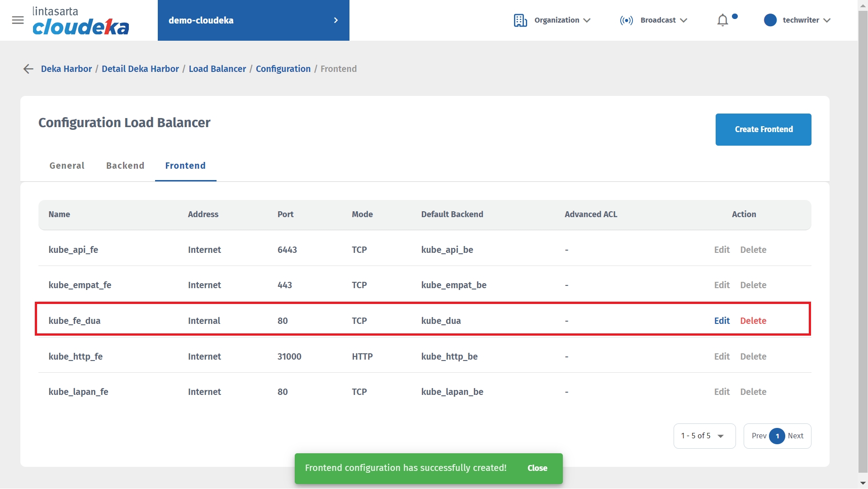Open the rows-per-page dropdown showing 1 - 5 of 5
868x489 pixels.
[704, 436]
